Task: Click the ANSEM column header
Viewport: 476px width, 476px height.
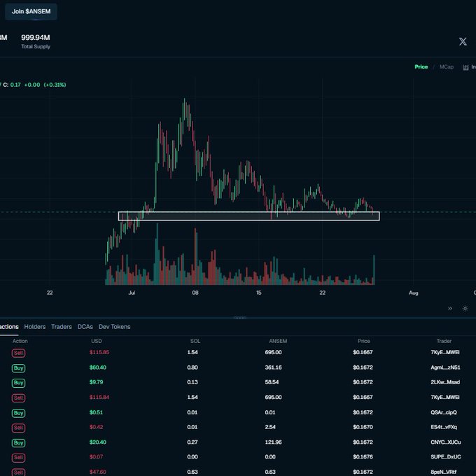Action: click(x=278, y=341)
